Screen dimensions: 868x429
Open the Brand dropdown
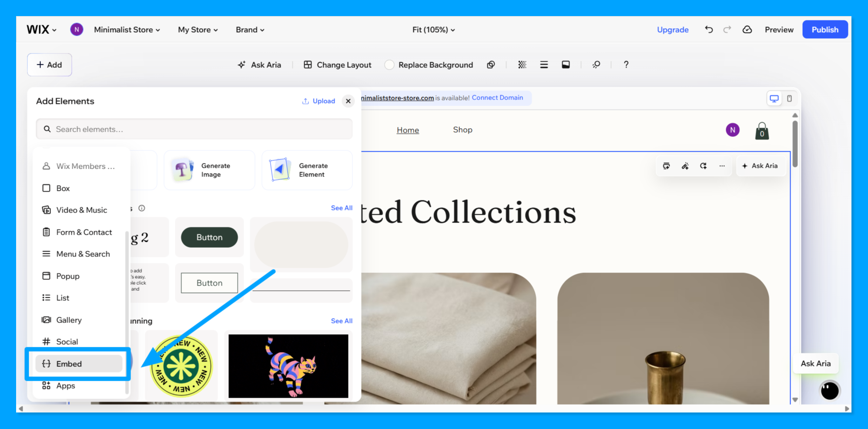(x=250, y=30)
